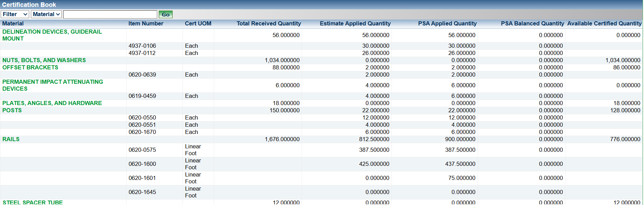Screen dimensions: 644x205
Task: Select item number 0620-0575
Action: tap(142, 150)
